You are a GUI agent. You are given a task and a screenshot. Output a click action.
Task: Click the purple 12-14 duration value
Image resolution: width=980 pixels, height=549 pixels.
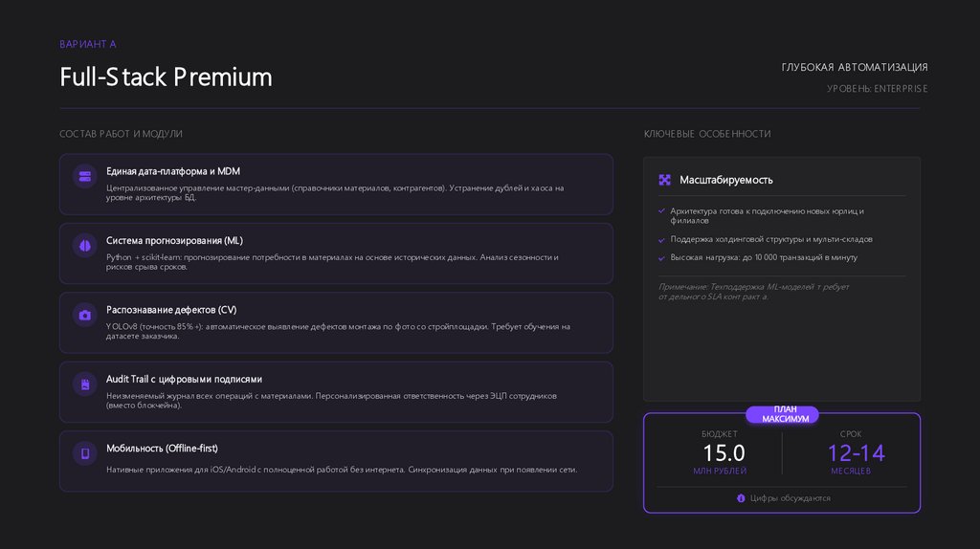(x=856, y=452)
